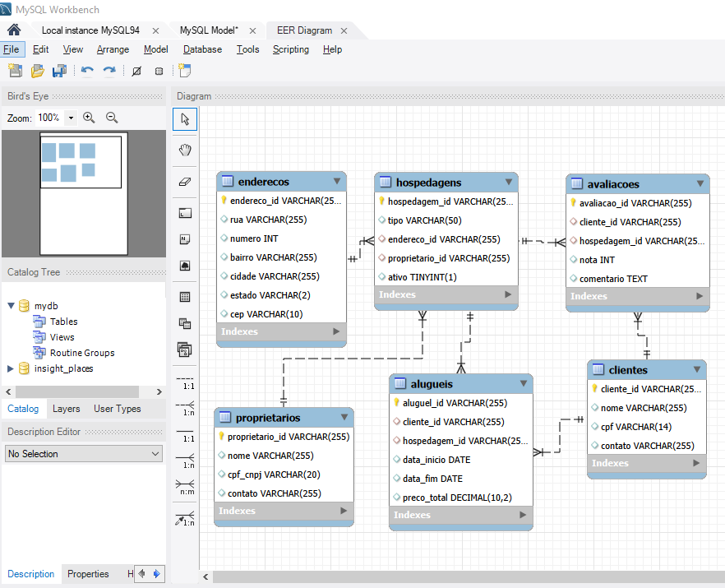Click the zoom out magnifier icon
The width and height of the screenshot is (725, 588).
[112, 118]
